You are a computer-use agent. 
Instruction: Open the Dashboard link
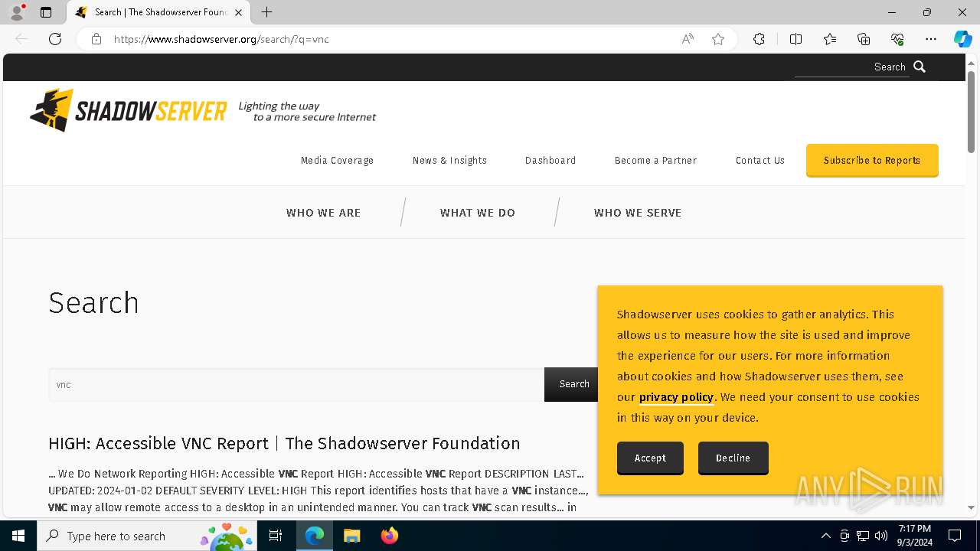550,161
